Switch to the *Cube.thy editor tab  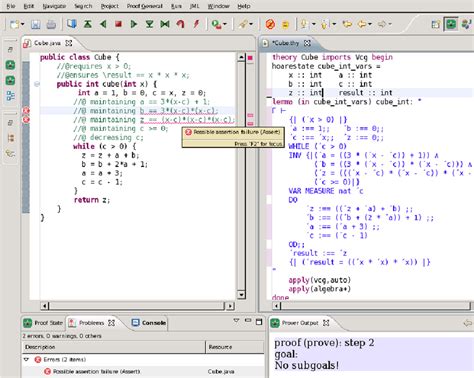point(285,43)
